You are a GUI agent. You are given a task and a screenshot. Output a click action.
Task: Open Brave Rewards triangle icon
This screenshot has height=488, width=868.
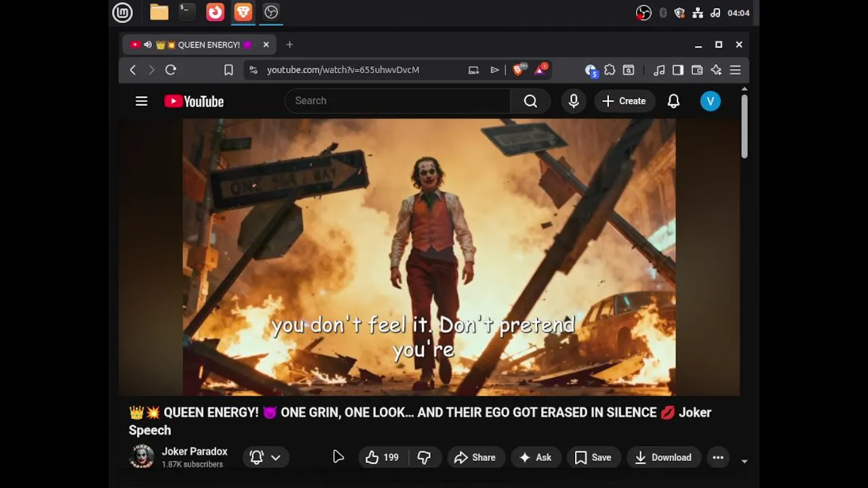[541, 69]
